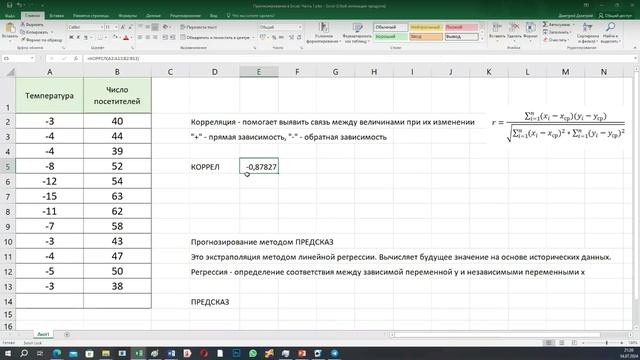Image resolution: width=640 pixels, height=360 pixels.
Task: Increase font size with the large A
Action: click(123, 27)
